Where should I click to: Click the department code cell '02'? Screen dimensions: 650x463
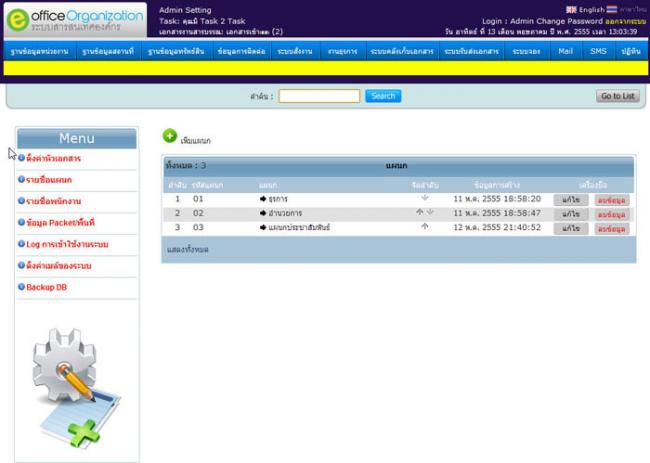[198, 213]
